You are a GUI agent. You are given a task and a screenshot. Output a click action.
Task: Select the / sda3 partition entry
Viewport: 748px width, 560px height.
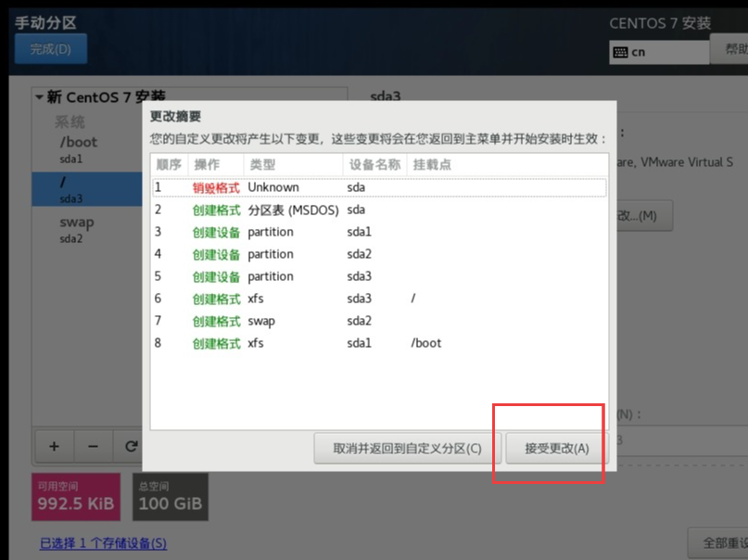(x=87, y=189)
